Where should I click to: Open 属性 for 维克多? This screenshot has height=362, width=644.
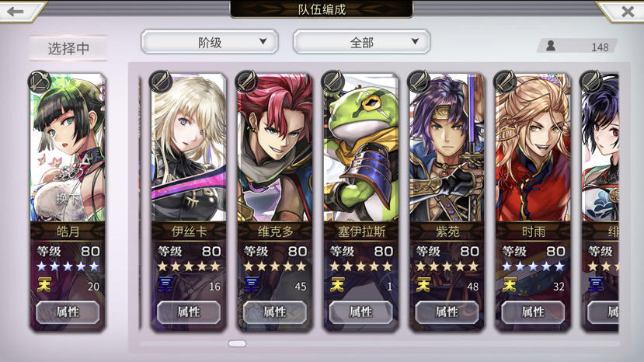click(275, 312)
